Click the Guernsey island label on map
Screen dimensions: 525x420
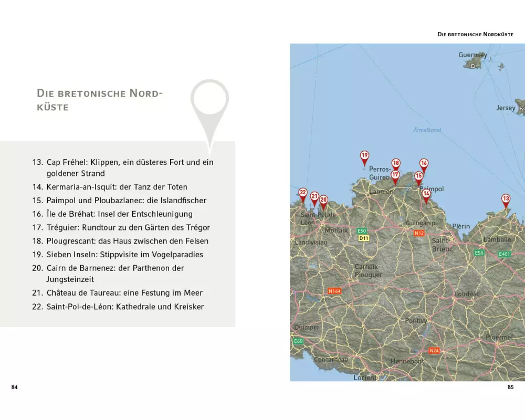(x=472, y=55)
